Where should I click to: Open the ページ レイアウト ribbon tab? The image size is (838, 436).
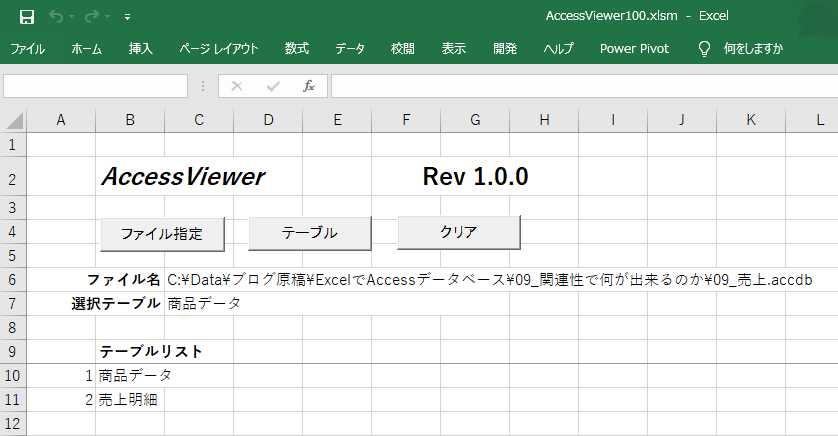(x=219, y=49)
